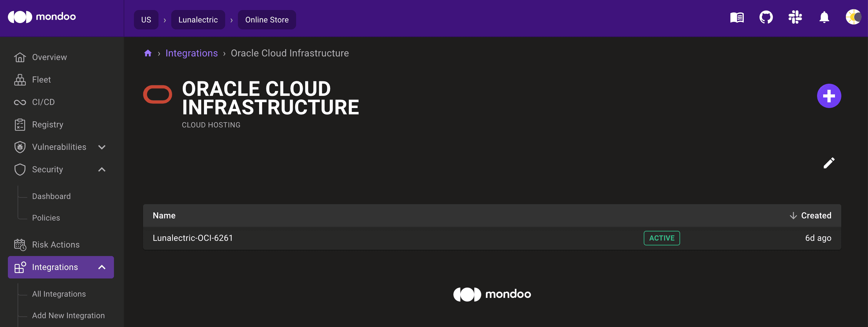This screenshot has height=327, width=868.
Task: Open the notifications bell
Action: click(x=824, y=18)
